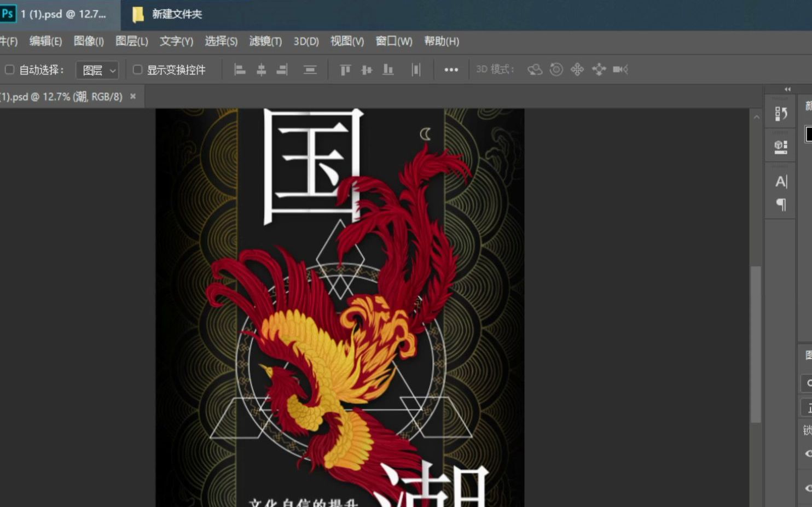Toggle the 自动选择 checkbox
The height and width of the screenshot is (507, 812).
click(9, 69)
